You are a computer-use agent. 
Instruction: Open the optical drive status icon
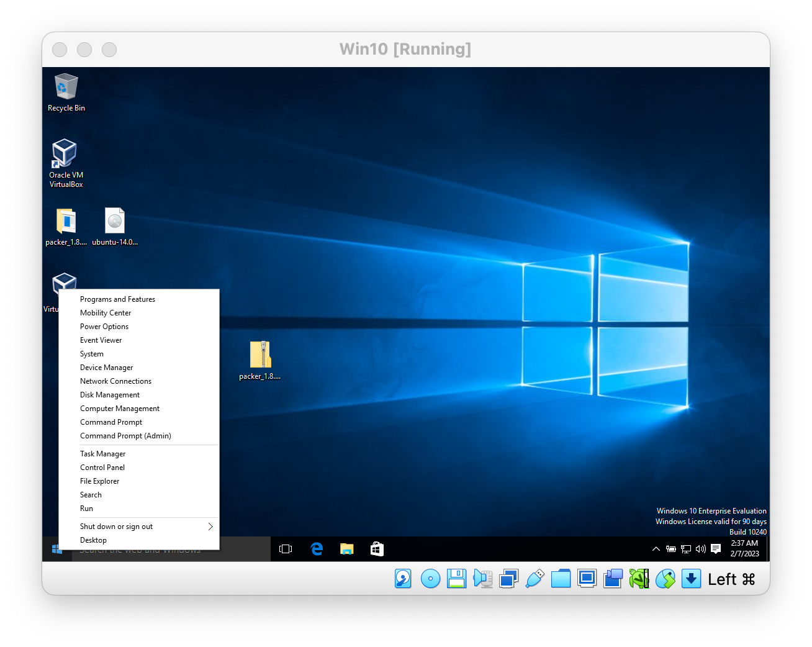click(x=430, y=579)
